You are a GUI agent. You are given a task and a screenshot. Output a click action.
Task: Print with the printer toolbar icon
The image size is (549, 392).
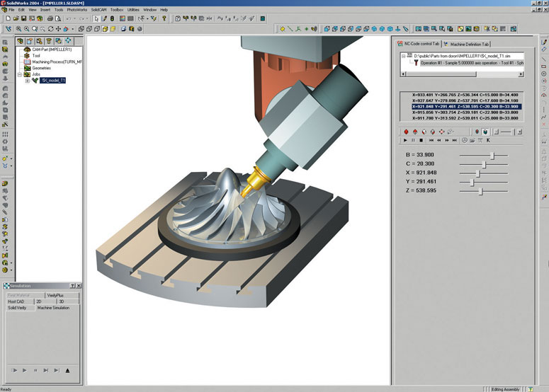50,18
